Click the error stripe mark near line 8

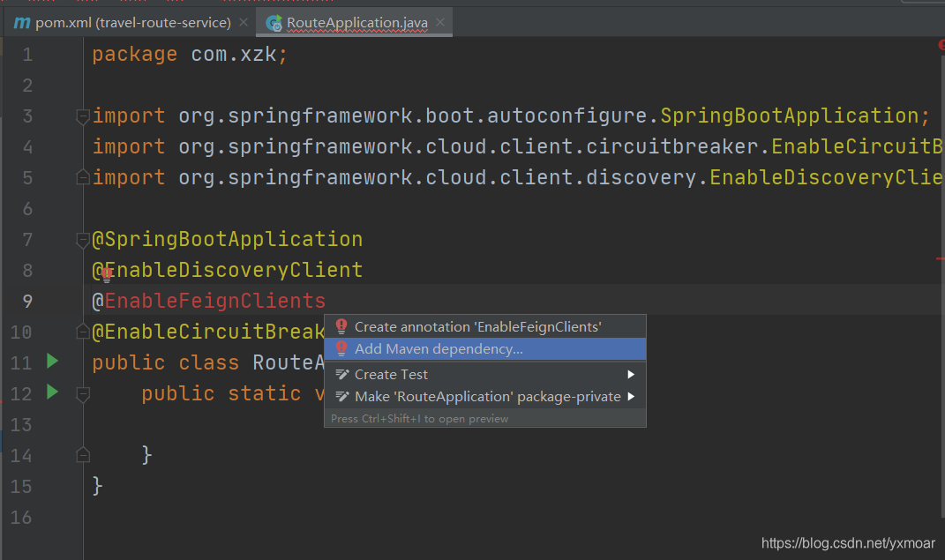coord(941,259)
